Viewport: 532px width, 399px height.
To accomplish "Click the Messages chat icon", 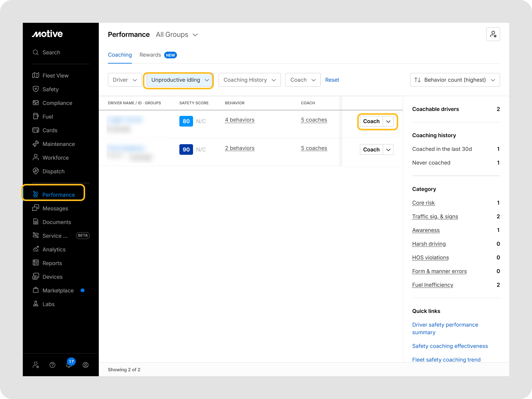I will (x=36, y=208).
